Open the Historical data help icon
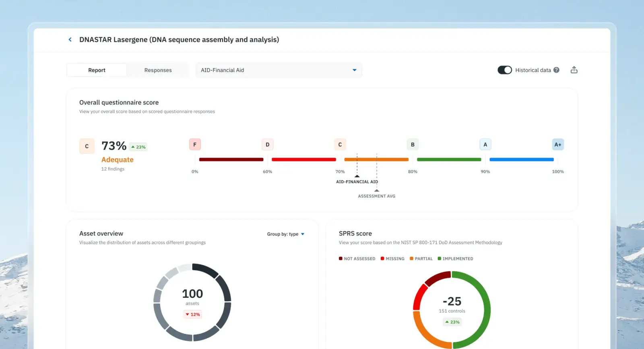The image size is (644, 349). click(x=556, y=70)
